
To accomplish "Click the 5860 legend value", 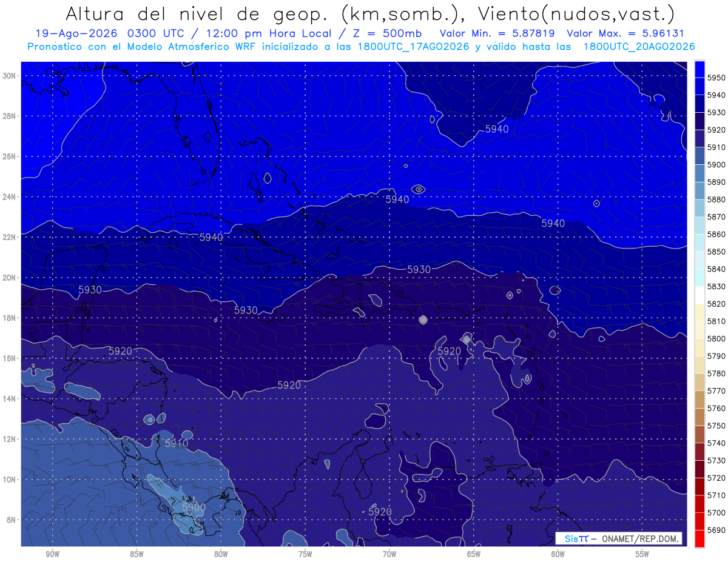I will click(716, 234).
